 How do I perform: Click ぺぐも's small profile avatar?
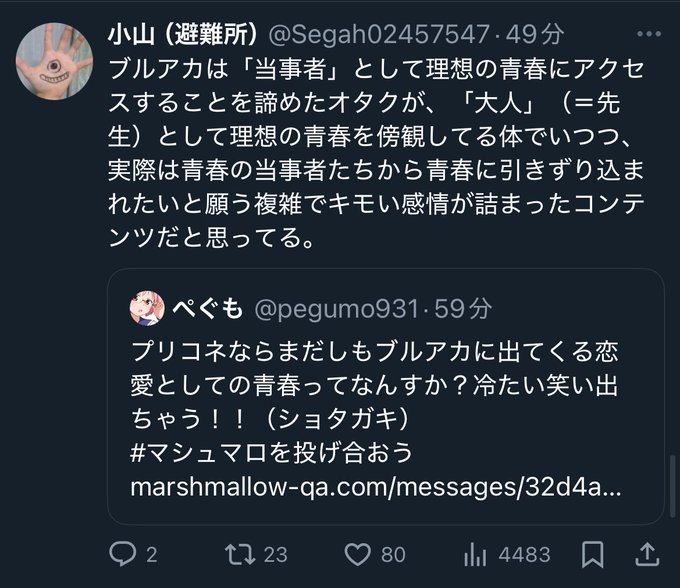point(148,309)
